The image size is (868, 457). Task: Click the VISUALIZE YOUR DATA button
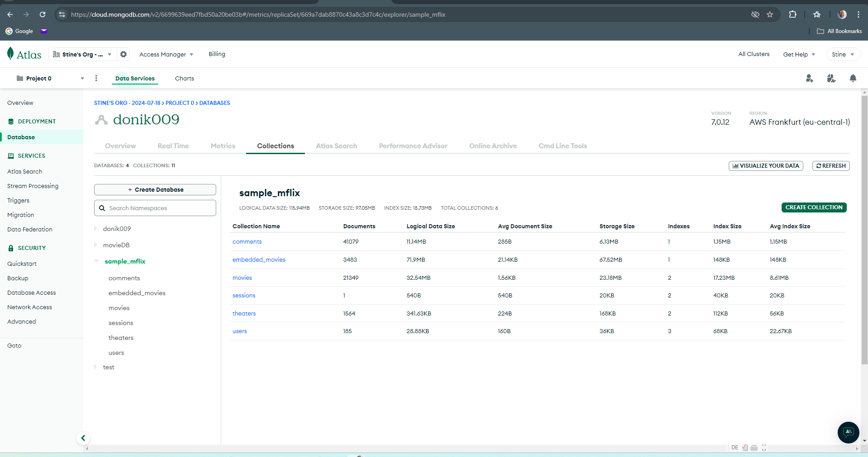(x=766, y=166)
